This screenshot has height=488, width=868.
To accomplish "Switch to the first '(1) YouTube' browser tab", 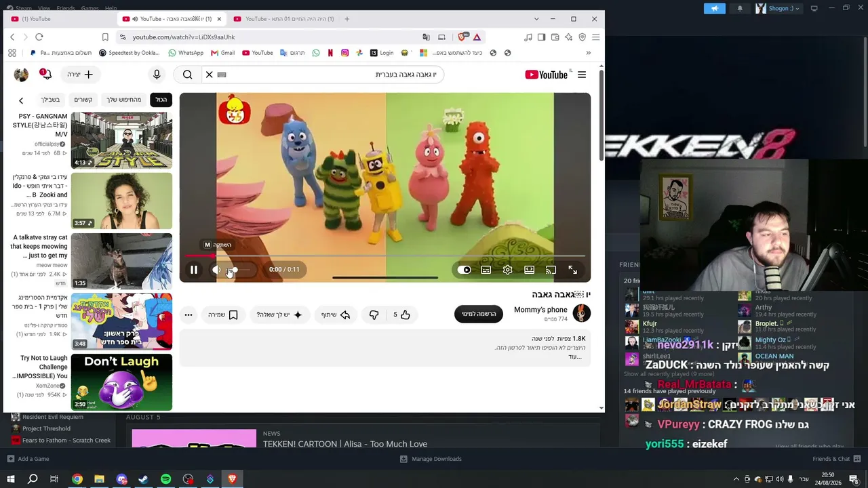I will [61, 19].
